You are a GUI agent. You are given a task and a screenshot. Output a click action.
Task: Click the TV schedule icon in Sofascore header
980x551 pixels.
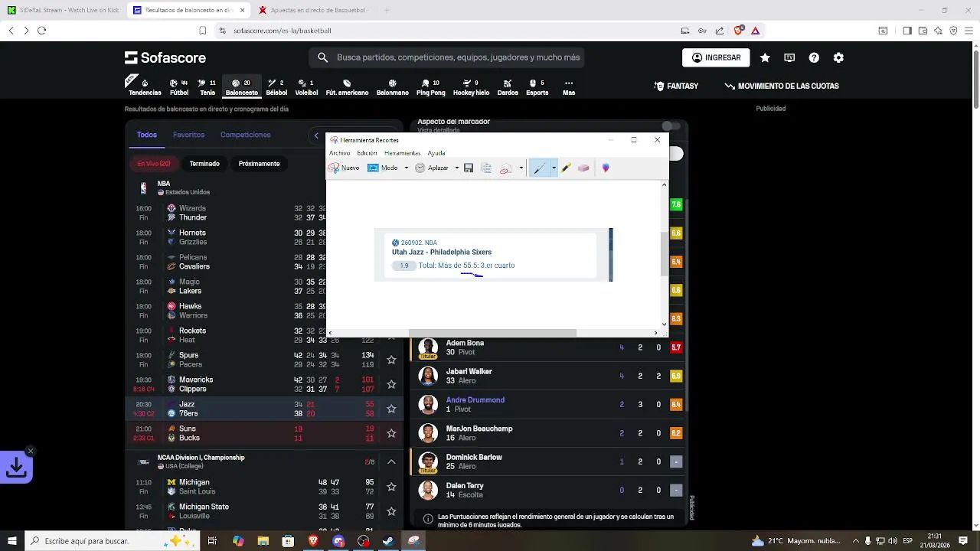tap(789, 57)
